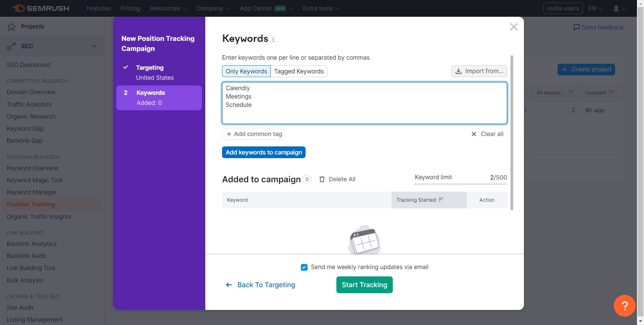
Task: Clear all keywords via the X icon
Action: pos(474,134)
